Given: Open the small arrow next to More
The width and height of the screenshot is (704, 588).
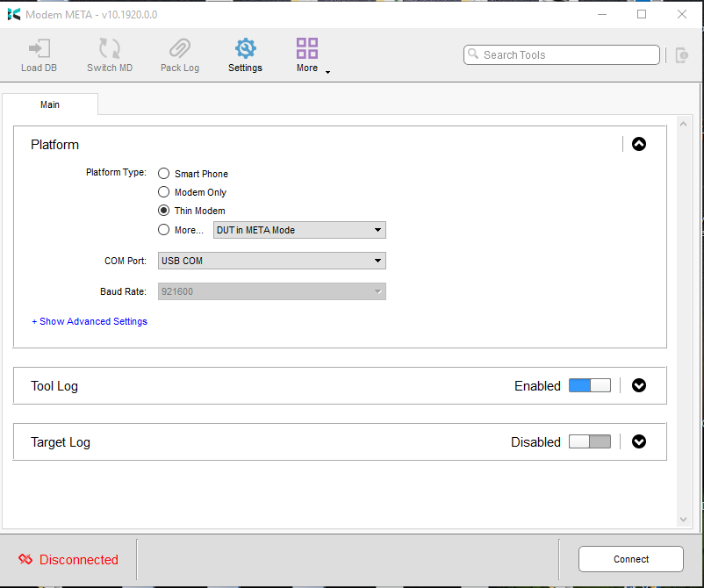Looking at the screenshot, I should 327,72.
